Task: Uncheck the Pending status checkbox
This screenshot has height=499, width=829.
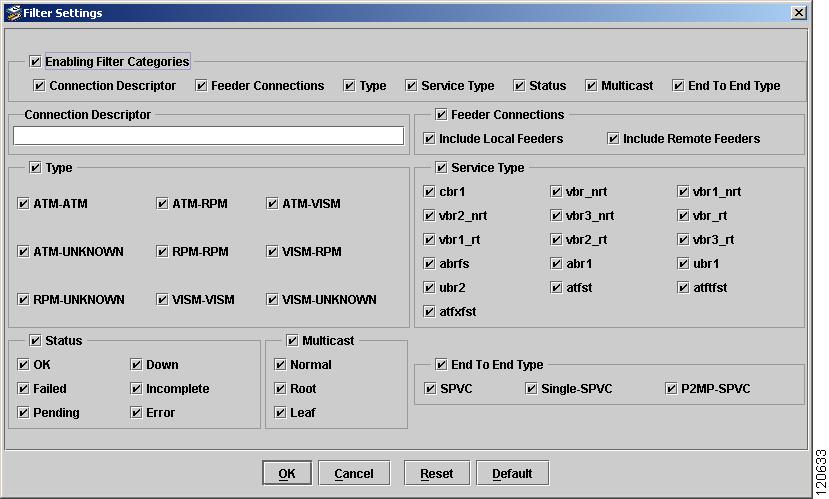Action: (23, 412)
